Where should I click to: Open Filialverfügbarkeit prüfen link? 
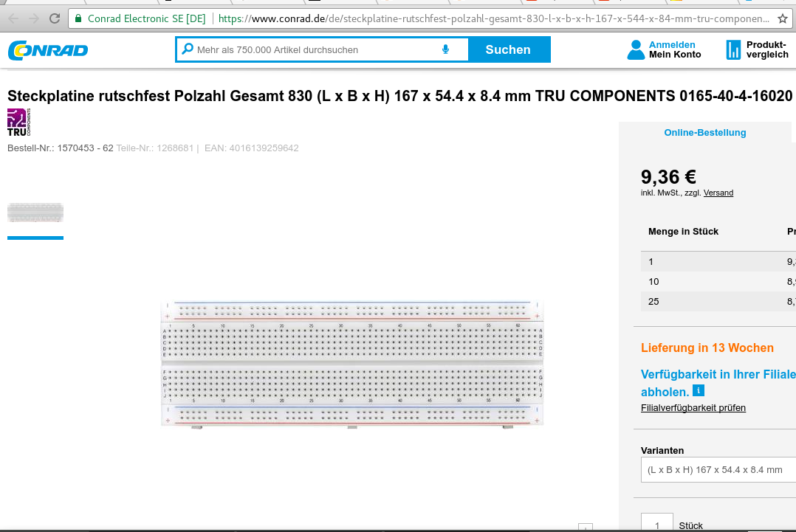pos(693,408)
